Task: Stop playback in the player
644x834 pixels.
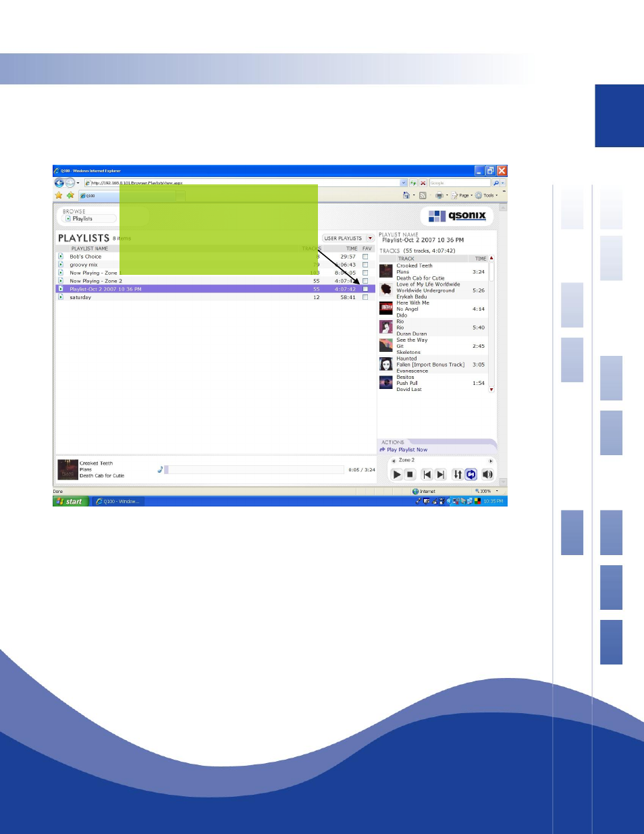Action: click(x=410, y=475)
